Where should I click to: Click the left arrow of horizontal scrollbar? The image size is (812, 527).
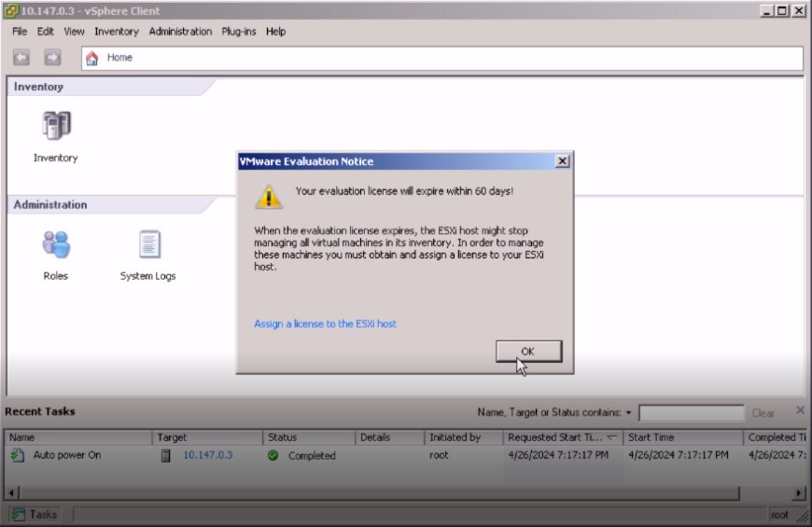(x=12, y=492)
